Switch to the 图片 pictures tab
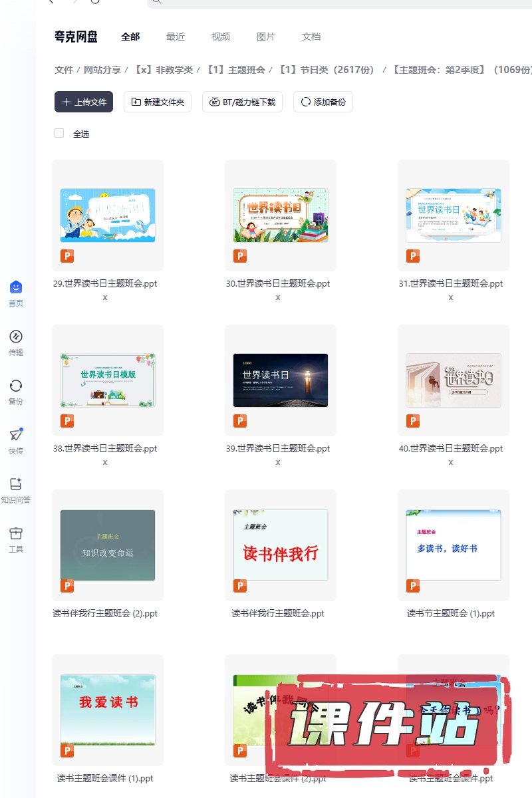The height and width of the screenshot is (798, 532). click(x=266, y=37)
